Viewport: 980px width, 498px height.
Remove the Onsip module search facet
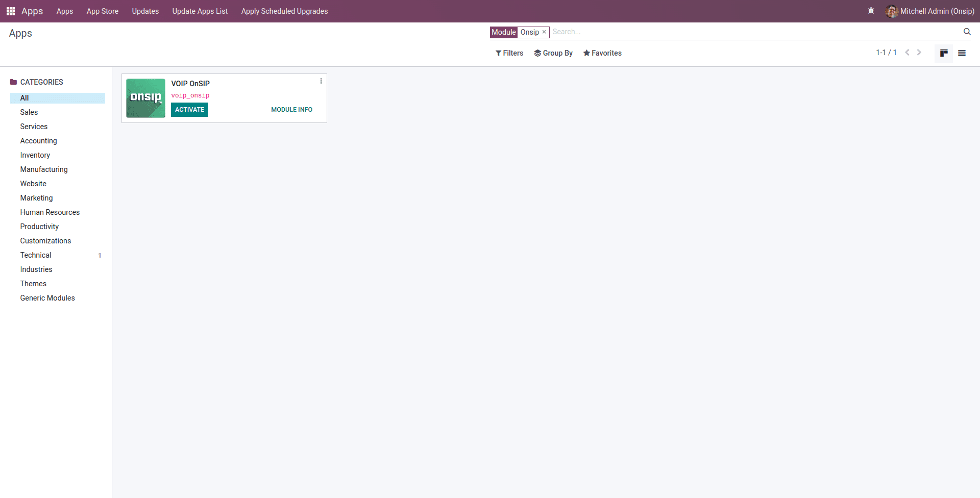pos(544,32)
